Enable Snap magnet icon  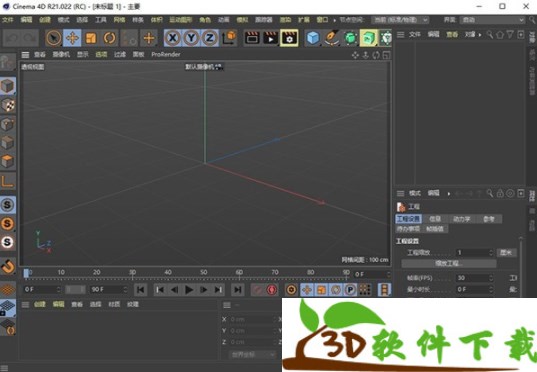click(x=8, y=266)
